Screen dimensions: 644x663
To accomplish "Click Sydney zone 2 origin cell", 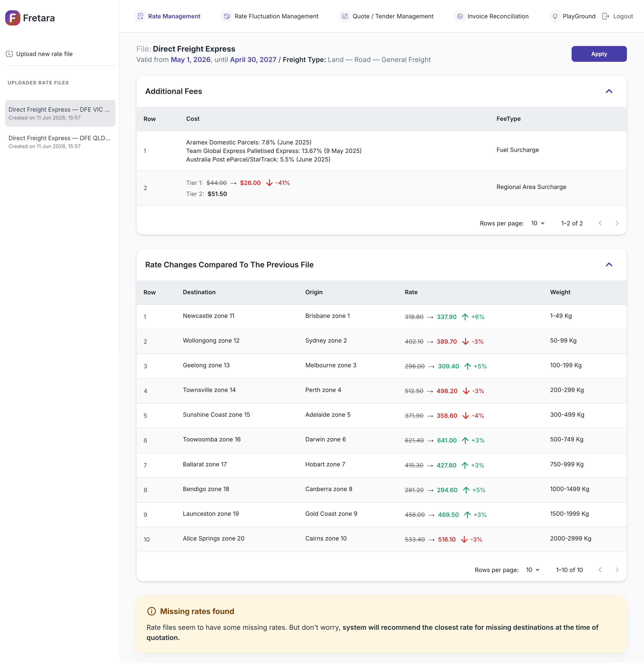I will (x=326, y=340).
